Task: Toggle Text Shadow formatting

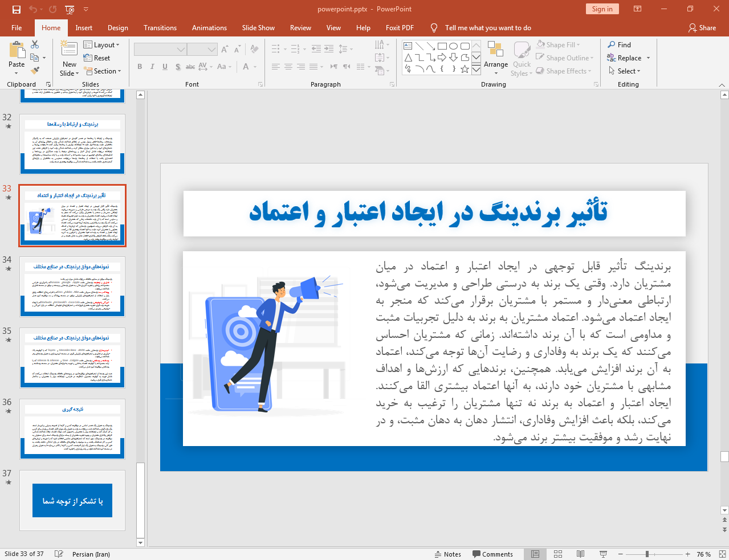Action: point(178,67)
